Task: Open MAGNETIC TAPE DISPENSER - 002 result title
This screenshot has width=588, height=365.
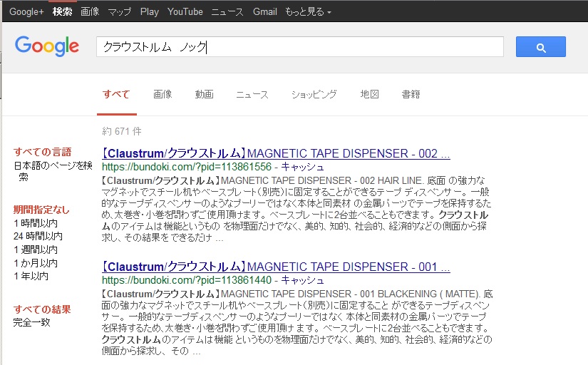Action: (x=276, y=153)
